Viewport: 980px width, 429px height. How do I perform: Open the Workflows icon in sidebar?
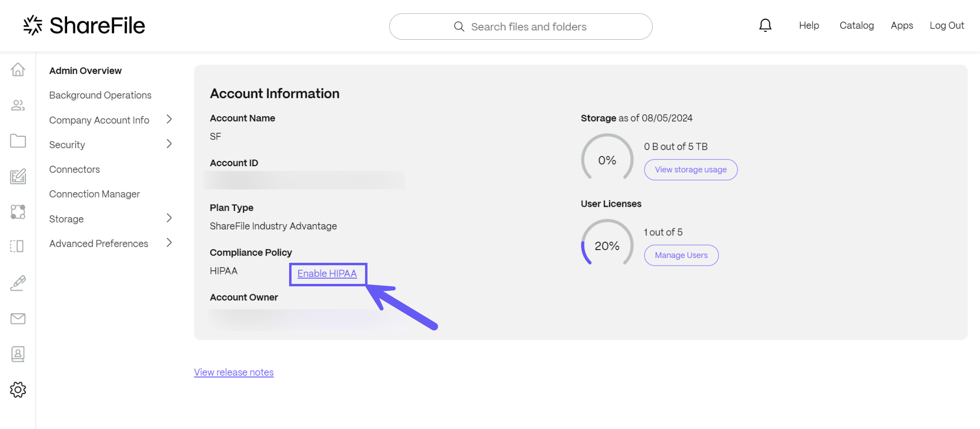18,212
